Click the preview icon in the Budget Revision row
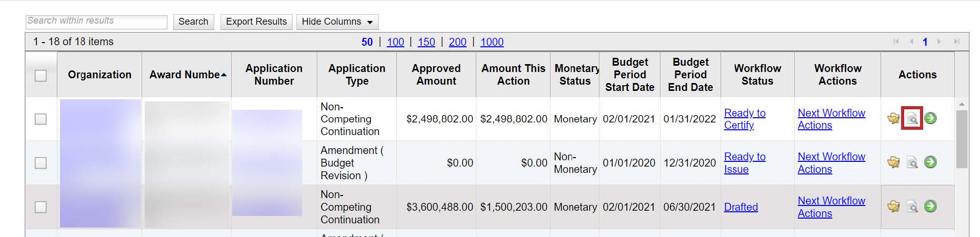 pyautogui.click(x=912, y=162)
